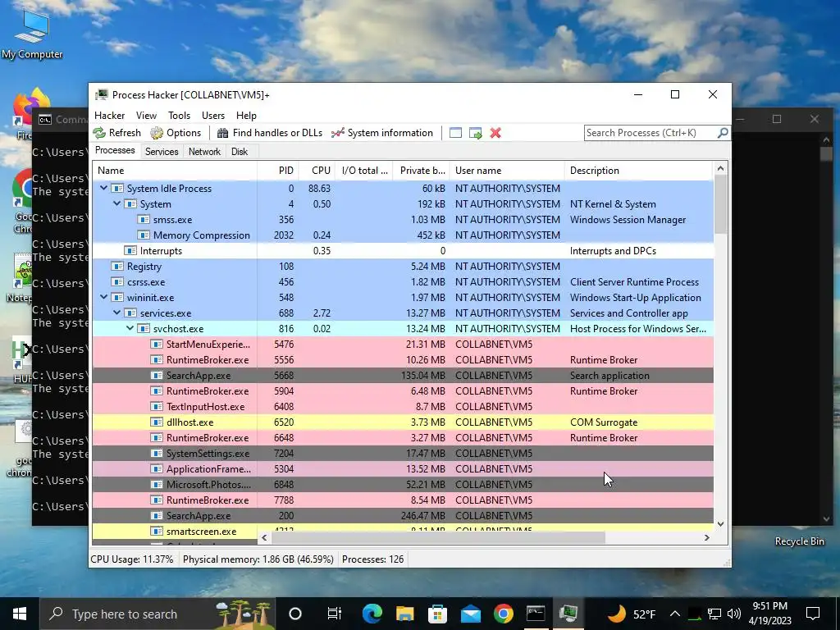Click CPU Usage in status bar
The width and height of the screenshot is (840, 630).
[132, 559]
